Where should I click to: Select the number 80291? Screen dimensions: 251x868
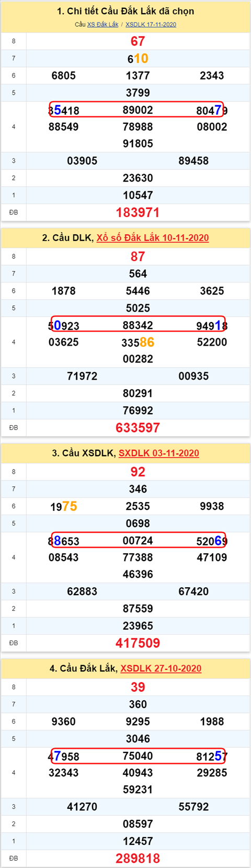(138, 394)
